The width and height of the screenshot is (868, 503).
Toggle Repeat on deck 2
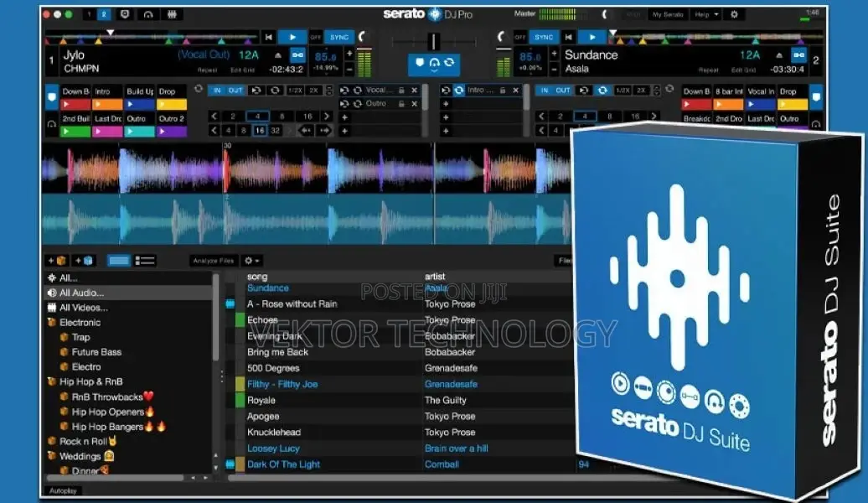[x=708, y=70]
